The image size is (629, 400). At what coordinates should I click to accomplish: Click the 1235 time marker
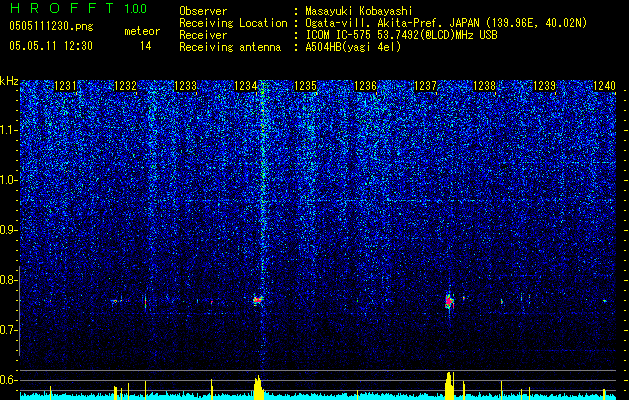tap(305, 86)
